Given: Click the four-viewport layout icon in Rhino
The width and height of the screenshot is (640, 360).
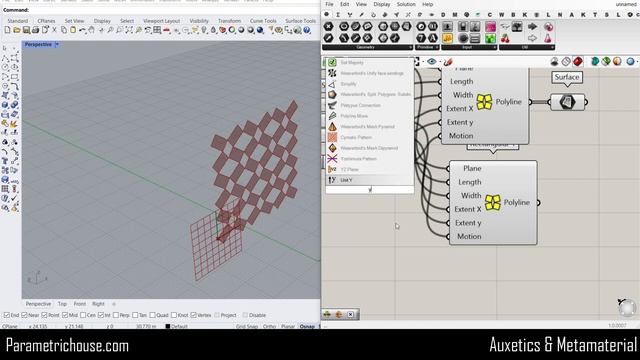Looking at the screenshot, I should pyautogui.click(x=157, y=30).
